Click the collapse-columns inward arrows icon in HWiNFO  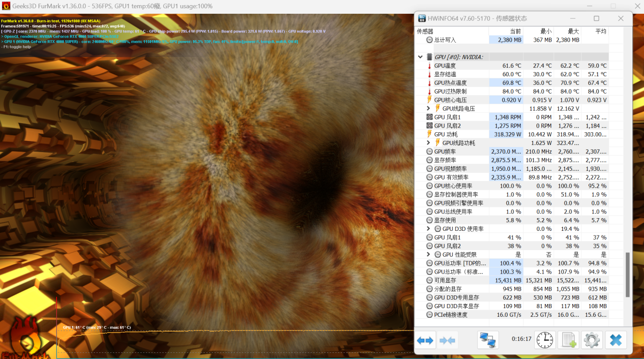(x=447, y=340)
